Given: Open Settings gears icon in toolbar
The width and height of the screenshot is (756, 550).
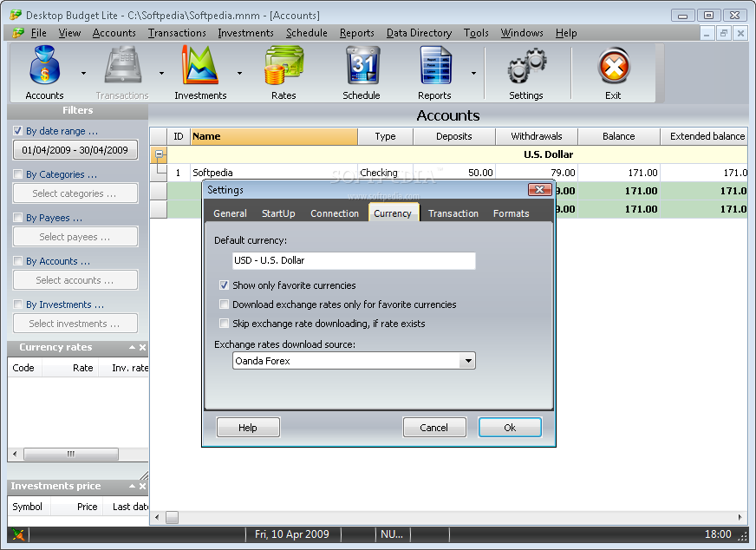Looking at the screenshot, I should pos(525,68).
